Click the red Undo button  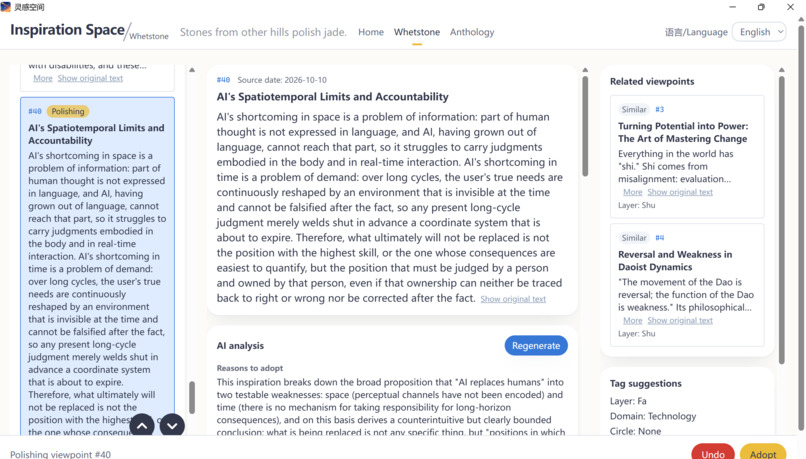tap(713, 453)
